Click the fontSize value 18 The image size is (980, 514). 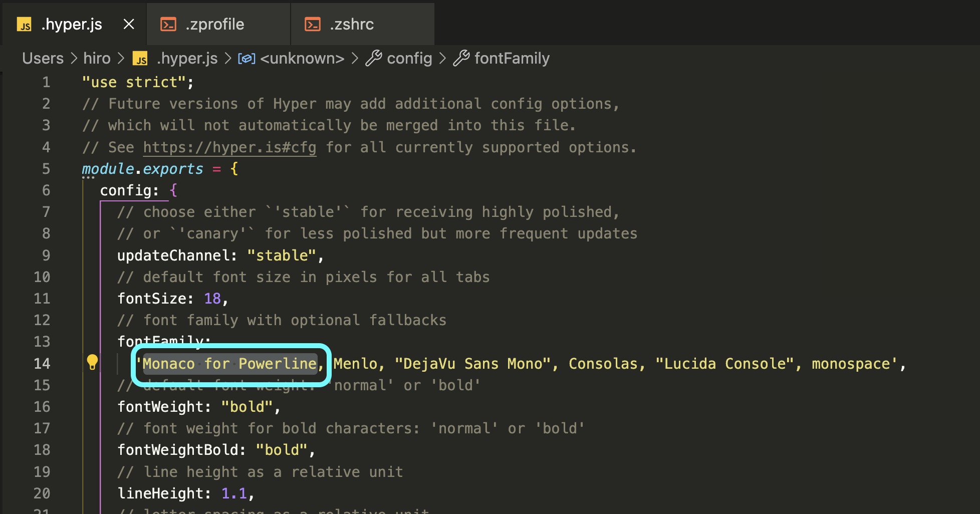212,299
